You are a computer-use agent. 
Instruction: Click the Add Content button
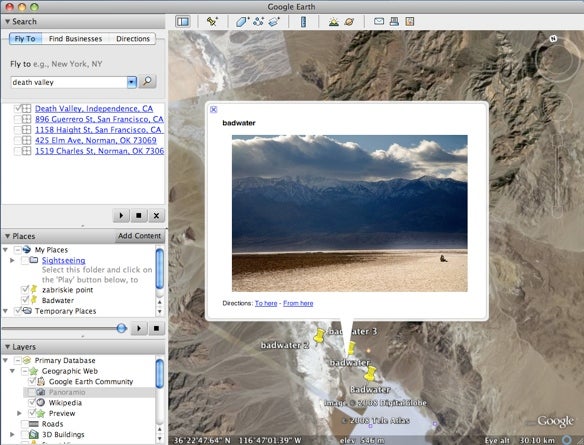coord(140,236)
